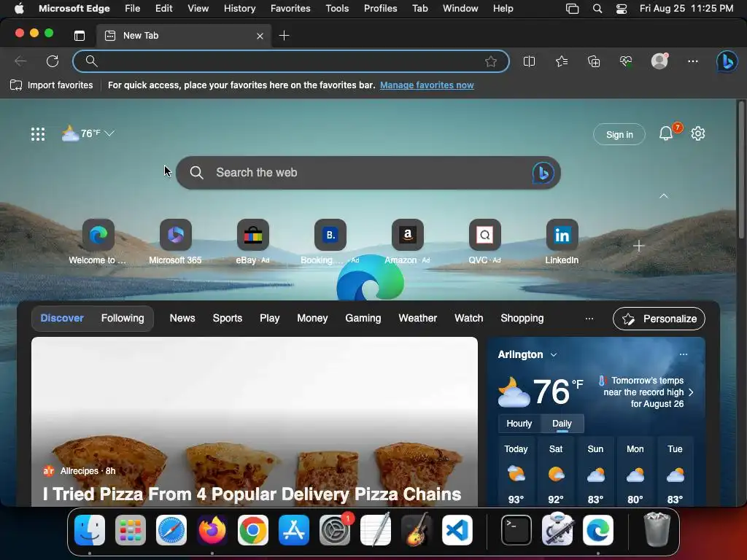
Task: Click Manage favorites now link
Action: pyautogui.click(x=427, y=85)
